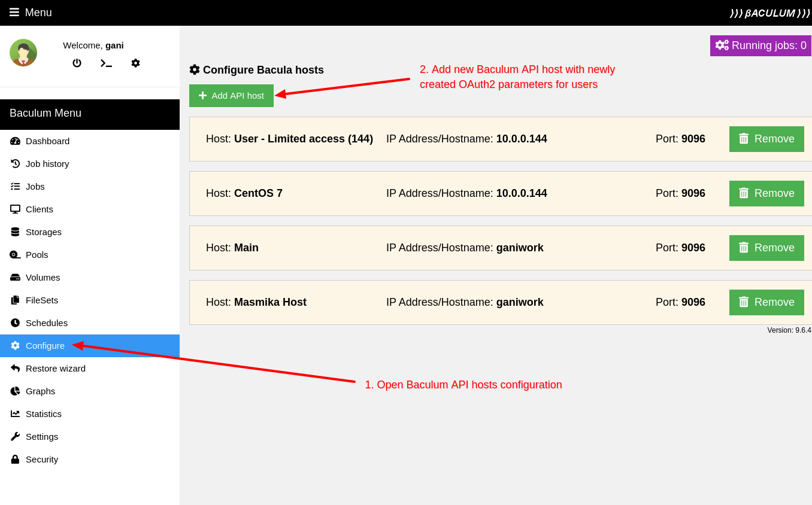Open the Volumes page
812x505 pixels.
tap(90, 278)
